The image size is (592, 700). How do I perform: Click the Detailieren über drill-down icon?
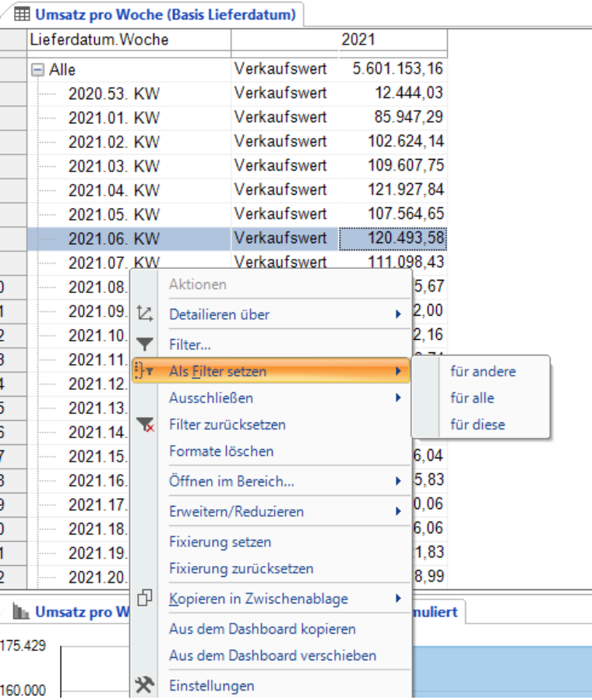(x=145, y=314)
